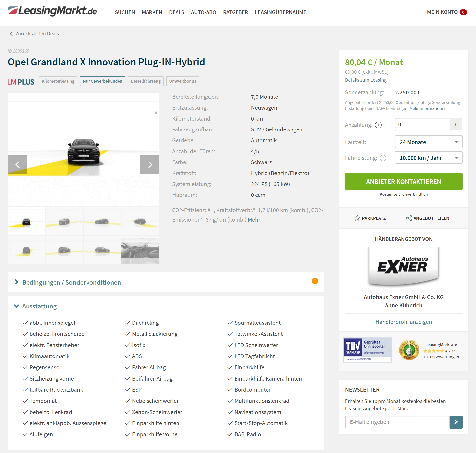
Task: Select fourth thumbnail in top row
Action: coord(140,221)
